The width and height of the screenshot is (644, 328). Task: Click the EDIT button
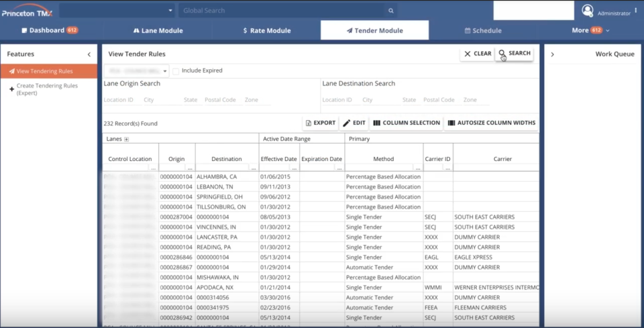(x=354, y=123)
